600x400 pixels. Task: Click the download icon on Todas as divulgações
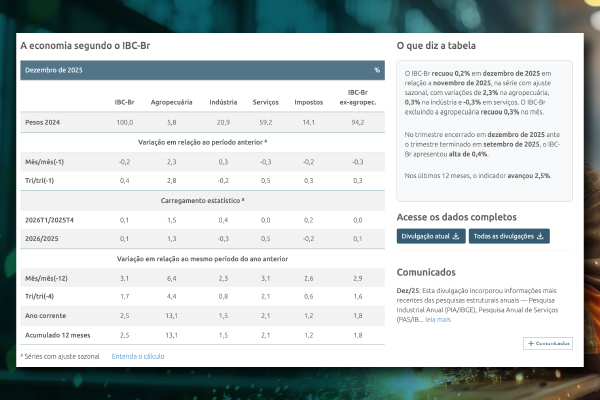(541, 236)
